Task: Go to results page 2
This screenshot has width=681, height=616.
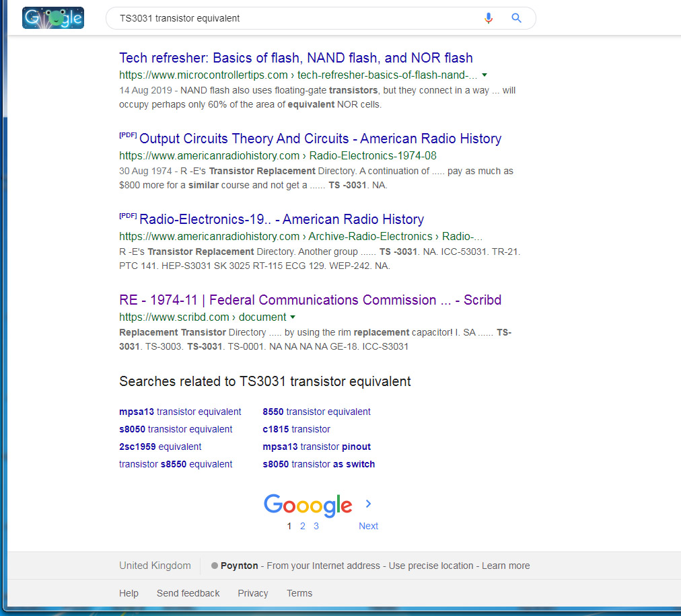Action: pos(303,526)
